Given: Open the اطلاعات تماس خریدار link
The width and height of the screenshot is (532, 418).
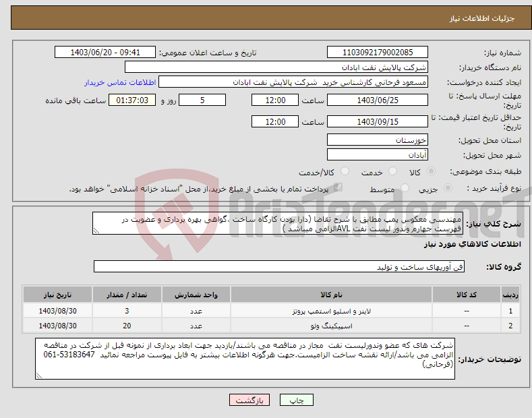Looking at the screenshot, I should pyautogui.click(x=120, y=82).
